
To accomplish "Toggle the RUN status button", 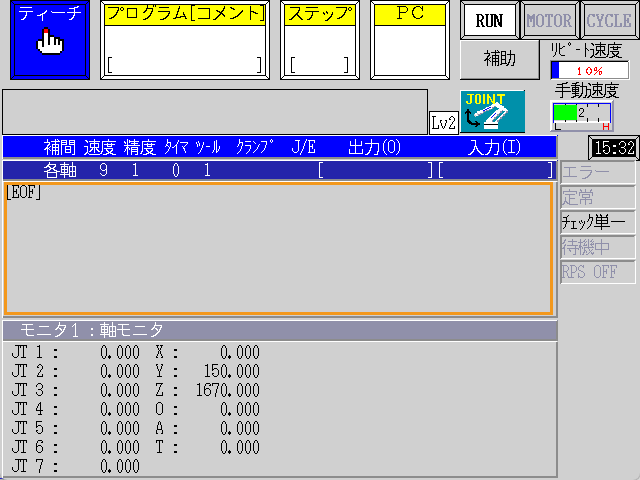I will pos(489,20).
